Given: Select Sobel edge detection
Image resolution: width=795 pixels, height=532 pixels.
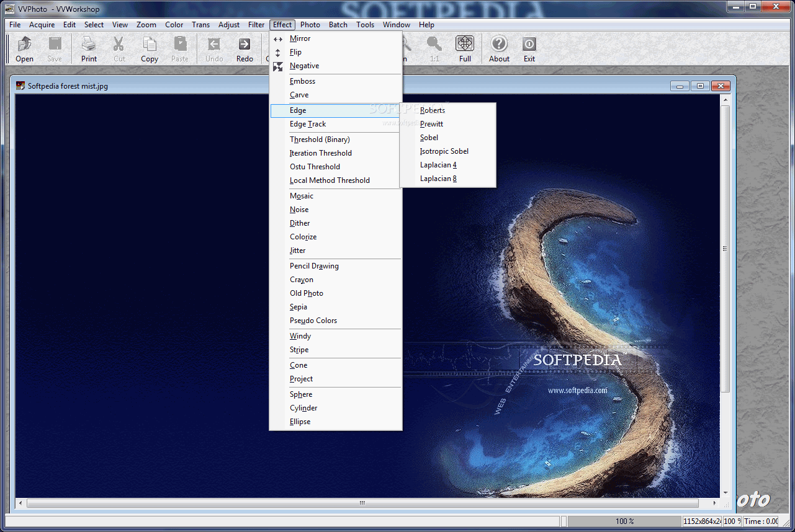Looking at the screenshot, I should click(x=447, y=138).
